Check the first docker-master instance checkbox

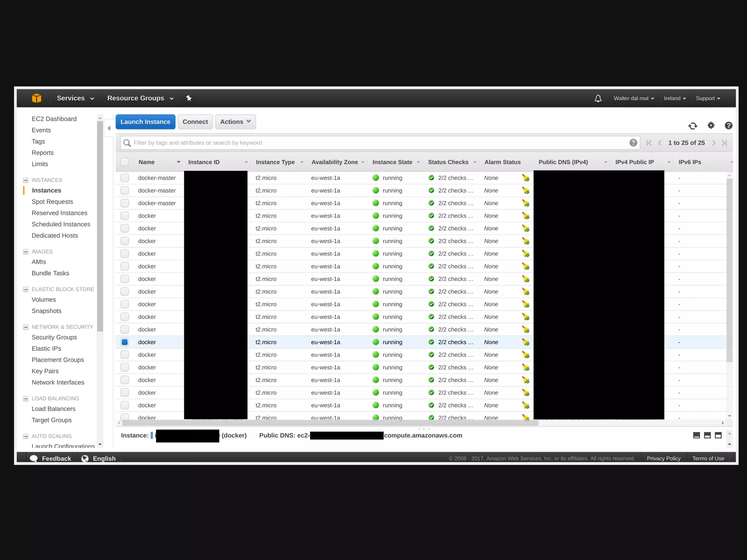[125, 178]
